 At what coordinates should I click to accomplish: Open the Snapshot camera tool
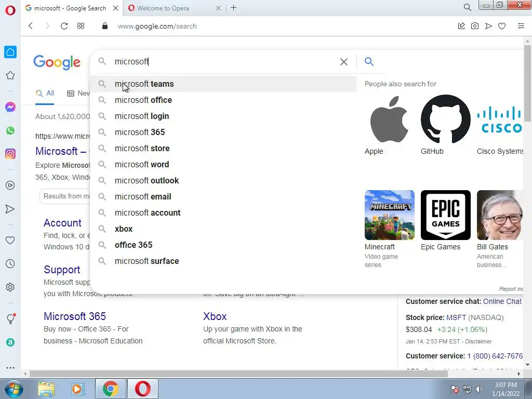tap(475, 26)
